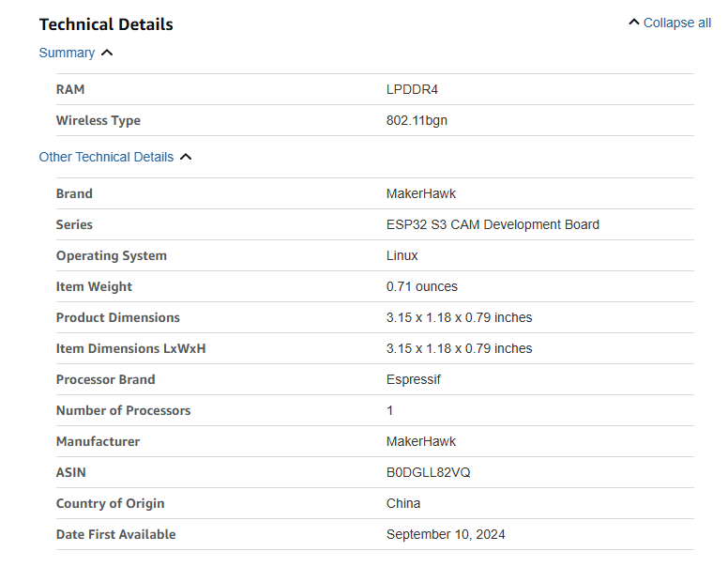Select the Brand row label

[x=74, y=193]
